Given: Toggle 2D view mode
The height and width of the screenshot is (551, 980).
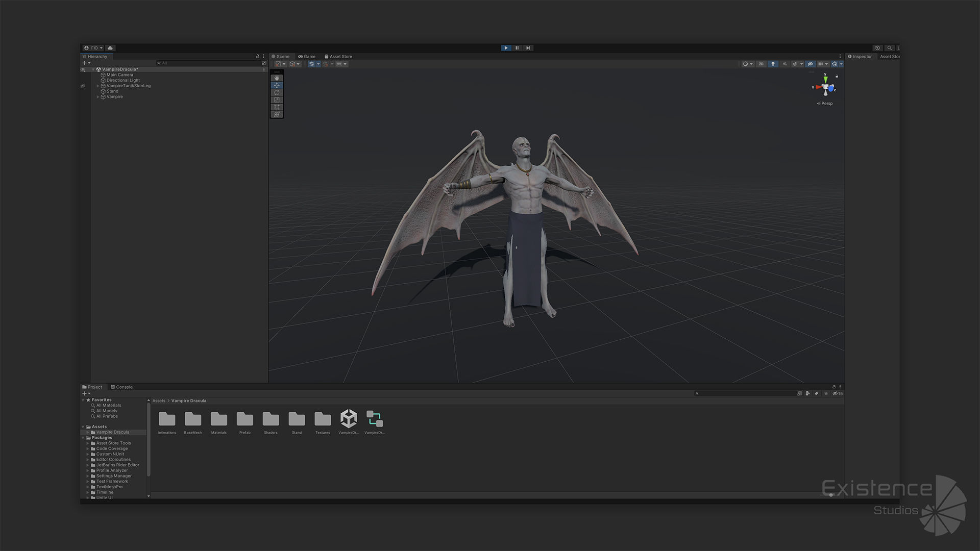Looking at the screenshot, I should (761, 64).
